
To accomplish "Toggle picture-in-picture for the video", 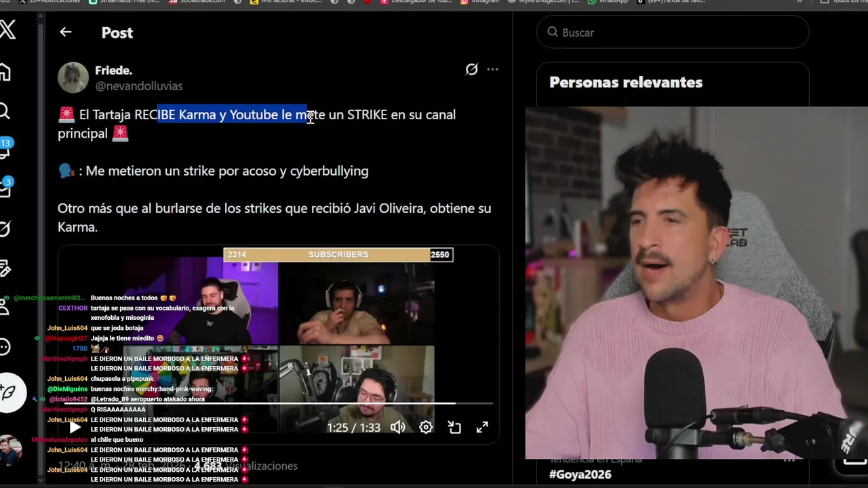I will click(x=454, y=427).
